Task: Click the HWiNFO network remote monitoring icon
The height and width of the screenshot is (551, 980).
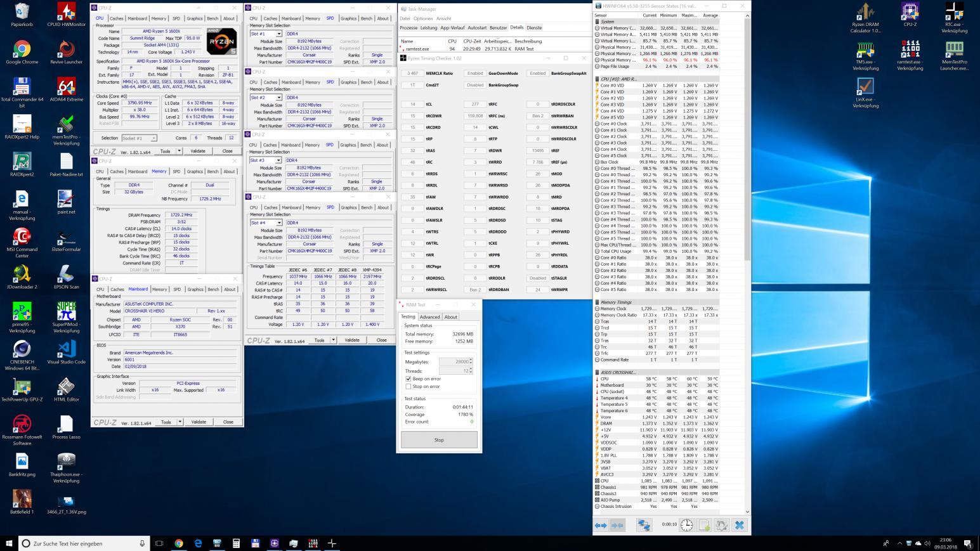Action: [x=644, y=525]
